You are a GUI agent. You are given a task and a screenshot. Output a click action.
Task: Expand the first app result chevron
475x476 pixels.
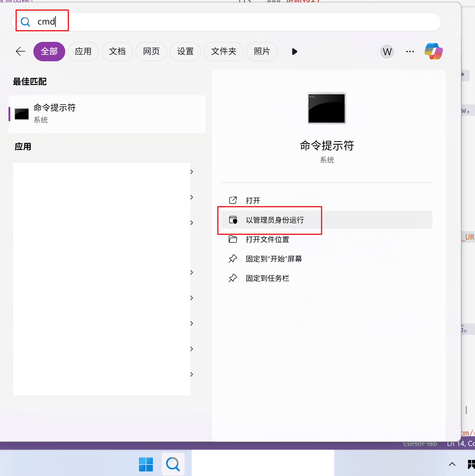192,172
